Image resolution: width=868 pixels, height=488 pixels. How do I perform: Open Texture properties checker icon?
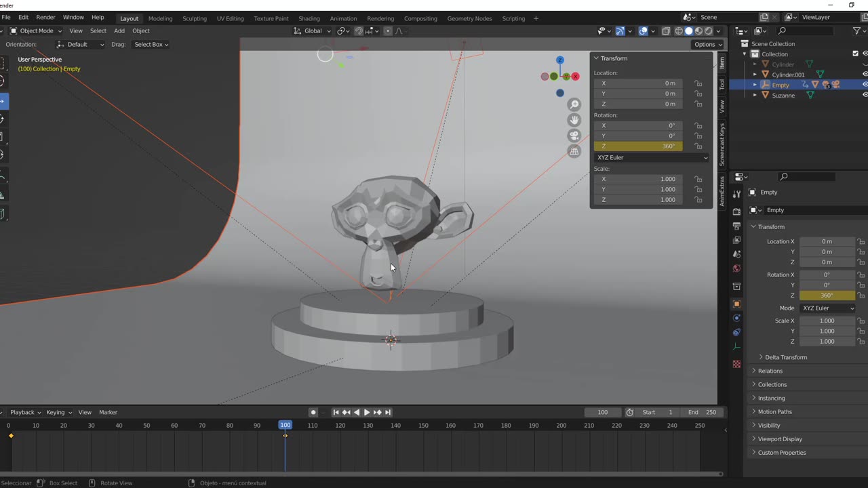point(736,364)
